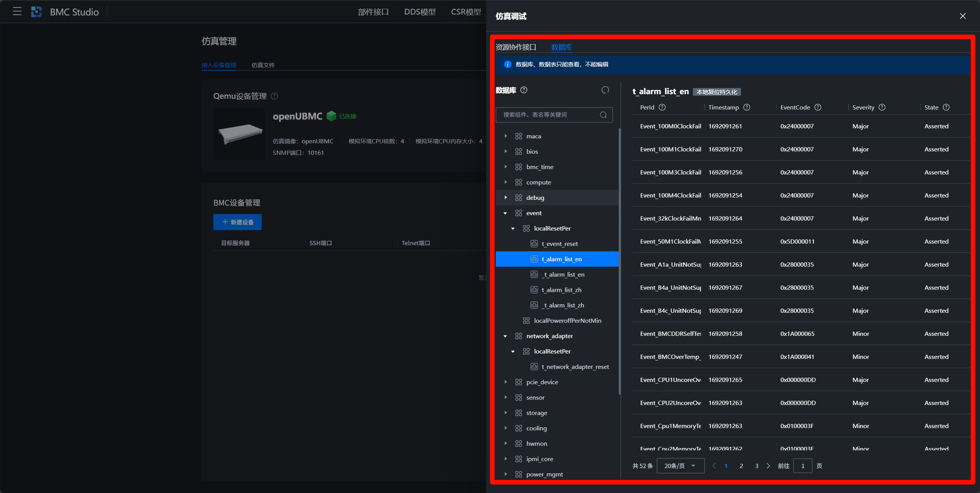The height and width of the screenshot is (493, 980).
Task: Click the help icon beside Severity header
Action: (882, 107)
